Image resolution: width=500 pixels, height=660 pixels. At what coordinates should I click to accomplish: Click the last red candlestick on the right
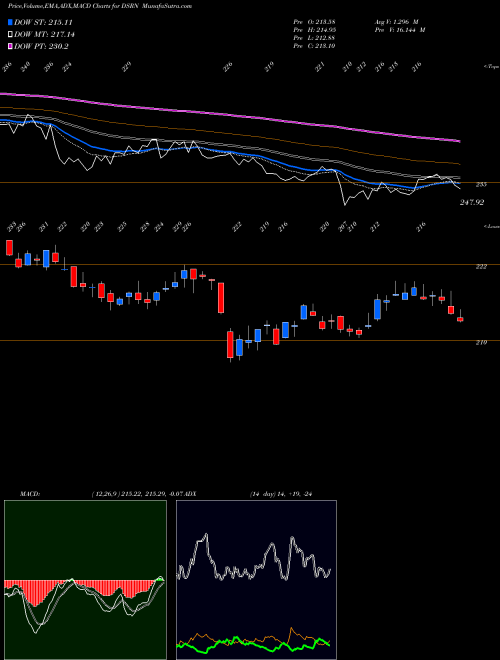coord(460,318)
